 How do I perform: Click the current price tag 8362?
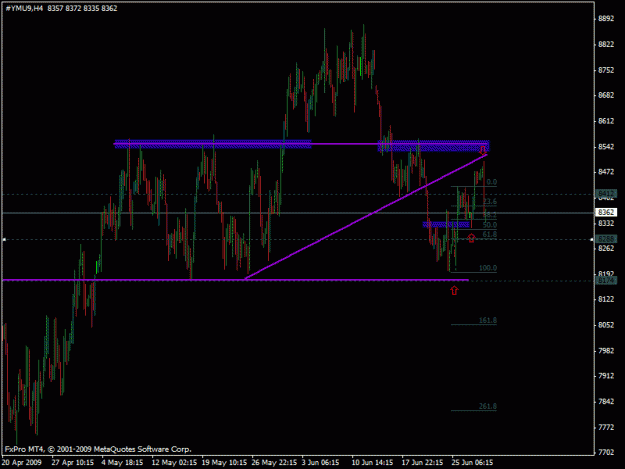point(606,212)
